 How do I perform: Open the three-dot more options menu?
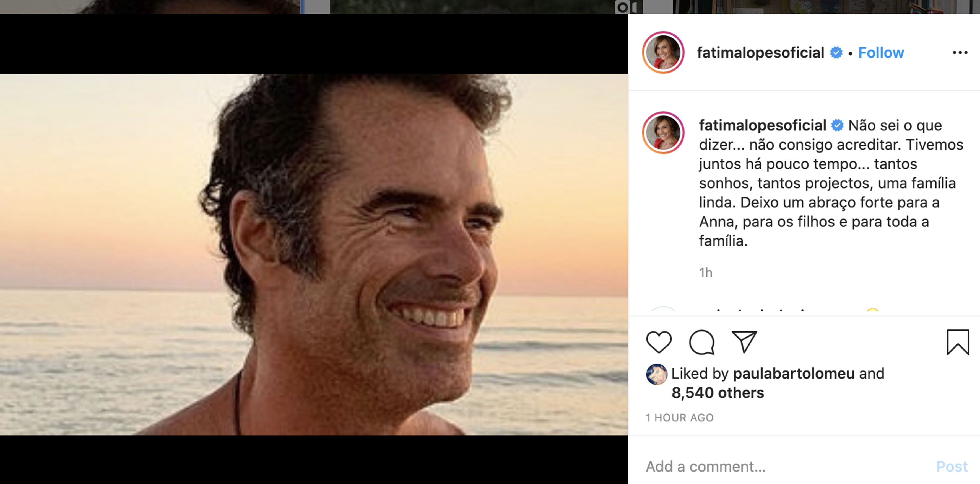coord(960,53)
